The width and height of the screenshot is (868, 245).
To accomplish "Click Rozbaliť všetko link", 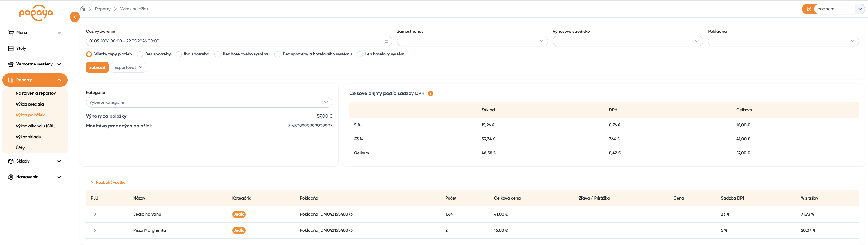I will pos(111,182).
